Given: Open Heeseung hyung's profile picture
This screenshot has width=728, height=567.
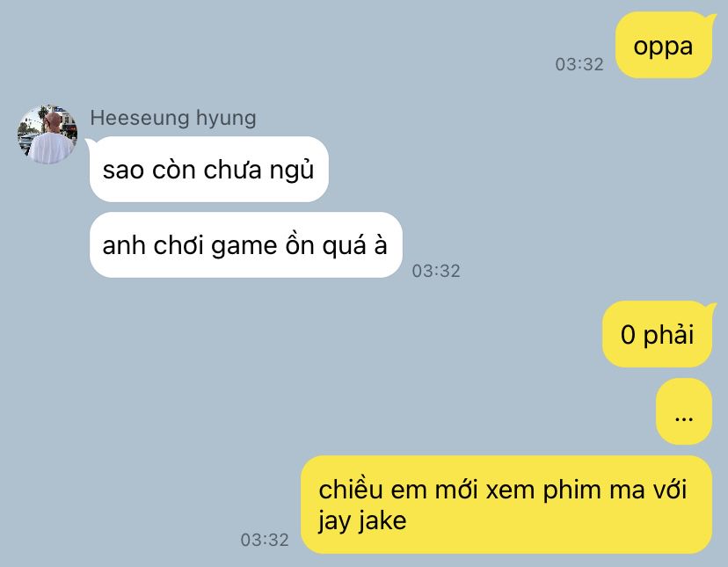Looking at the screenshot, I should point(47,134).
